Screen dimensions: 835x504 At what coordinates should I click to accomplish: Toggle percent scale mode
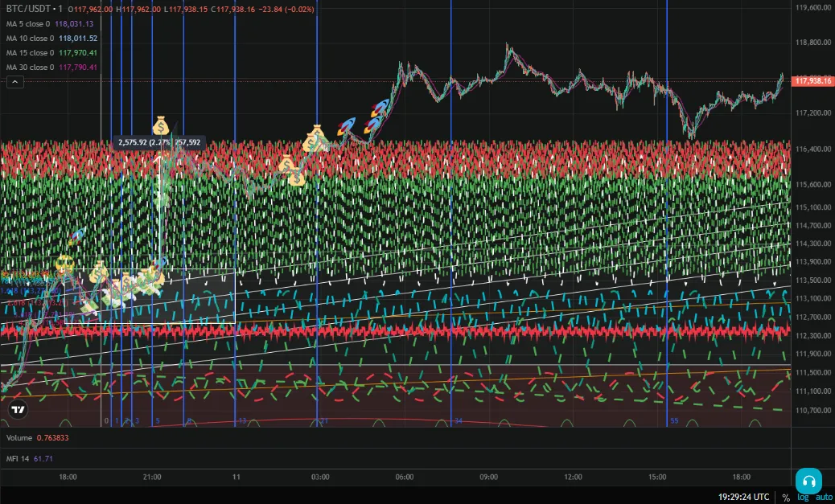(x=785, y=498)
